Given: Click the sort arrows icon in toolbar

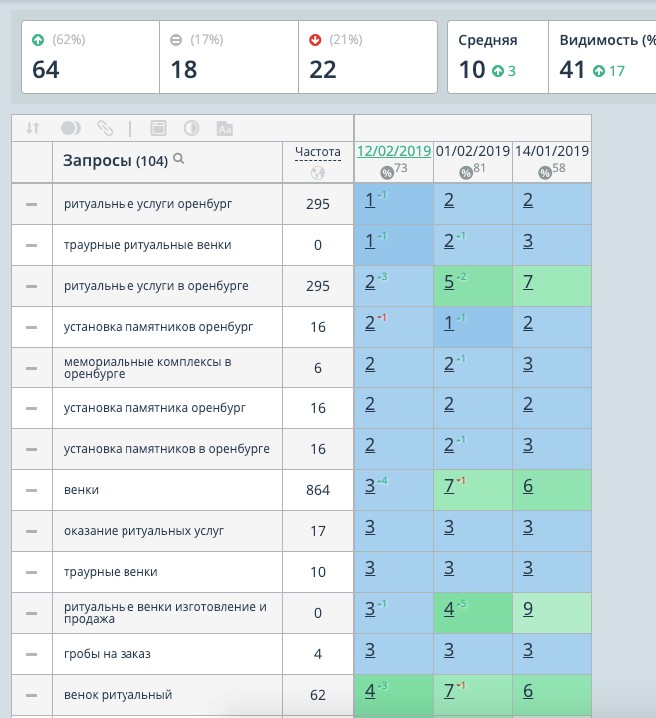Looking at the screenshot, I should point(33,128).
